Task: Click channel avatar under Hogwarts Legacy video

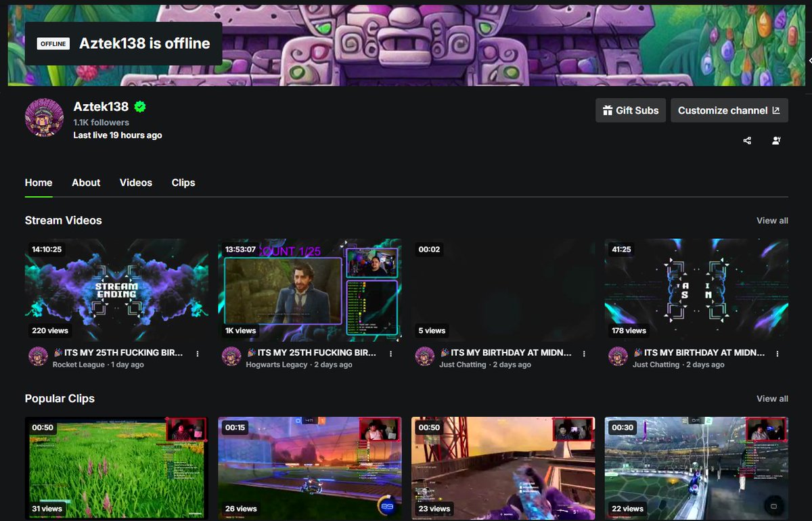Action: [231, 357]
